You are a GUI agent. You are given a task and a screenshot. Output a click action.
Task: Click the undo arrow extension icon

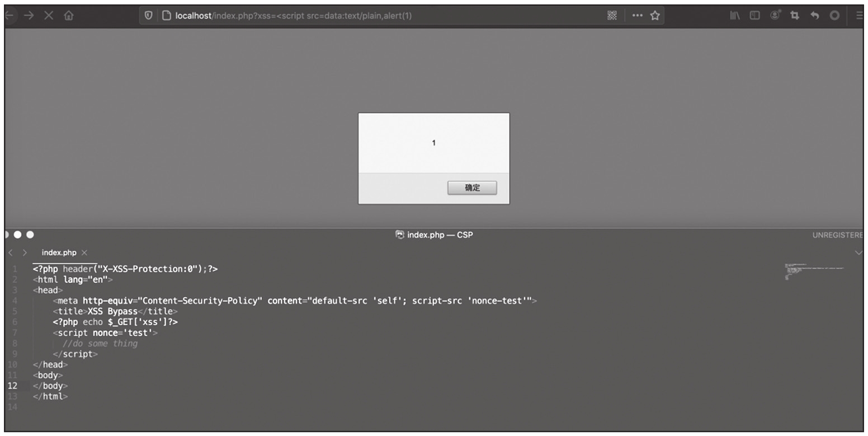point(814,16)
